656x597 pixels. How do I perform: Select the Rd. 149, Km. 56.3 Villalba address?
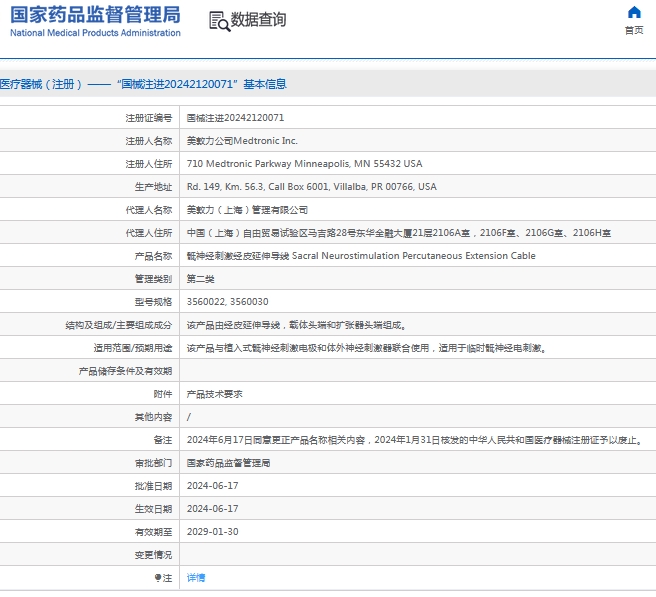point(312,187)
